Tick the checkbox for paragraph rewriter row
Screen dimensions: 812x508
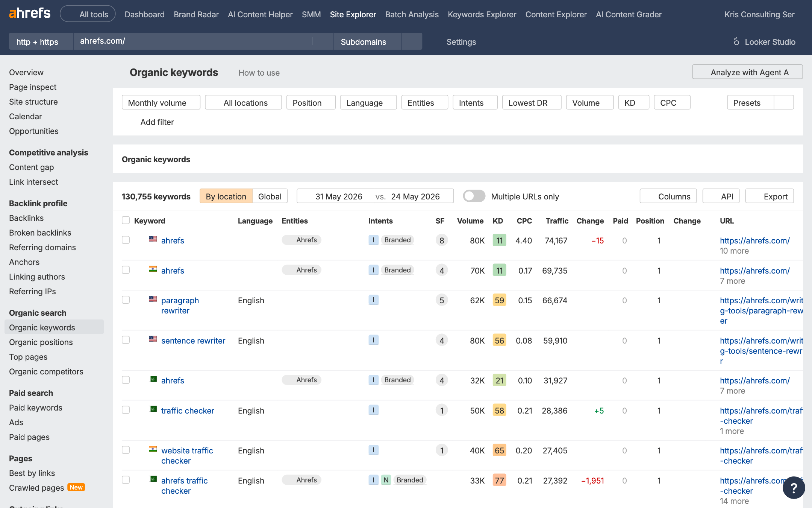[126, 300]
